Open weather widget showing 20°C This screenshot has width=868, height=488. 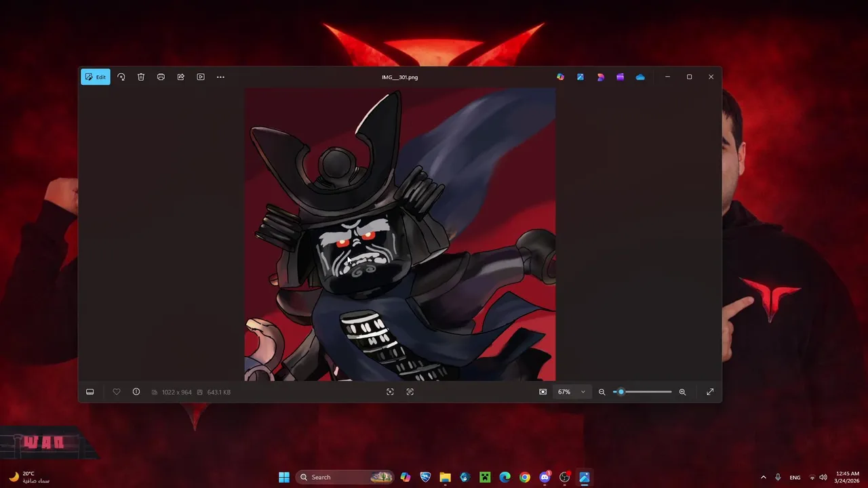[29, 477]
